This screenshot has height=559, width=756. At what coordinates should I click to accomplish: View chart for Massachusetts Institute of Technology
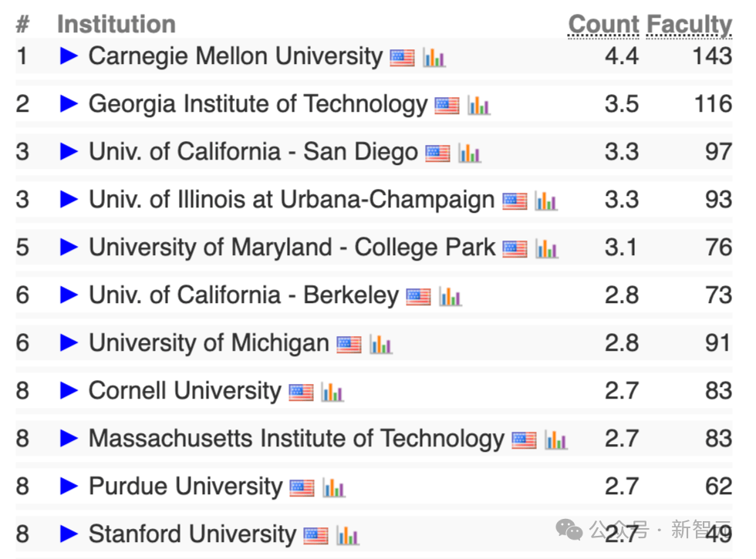coord(555,440)
